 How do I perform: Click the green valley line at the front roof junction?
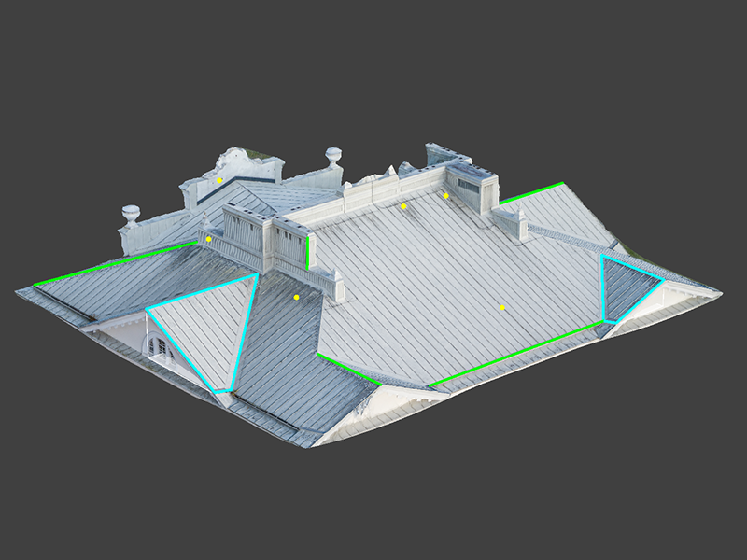pyautogui.click(x=349, y=369)
